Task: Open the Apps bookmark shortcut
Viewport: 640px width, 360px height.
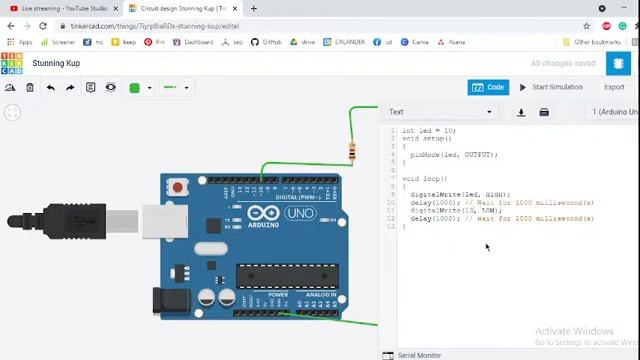Action: tap(20, 42)
